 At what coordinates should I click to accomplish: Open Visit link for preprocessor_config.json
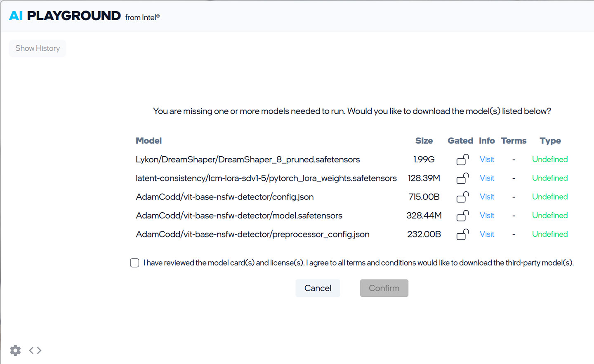(487, 234)
